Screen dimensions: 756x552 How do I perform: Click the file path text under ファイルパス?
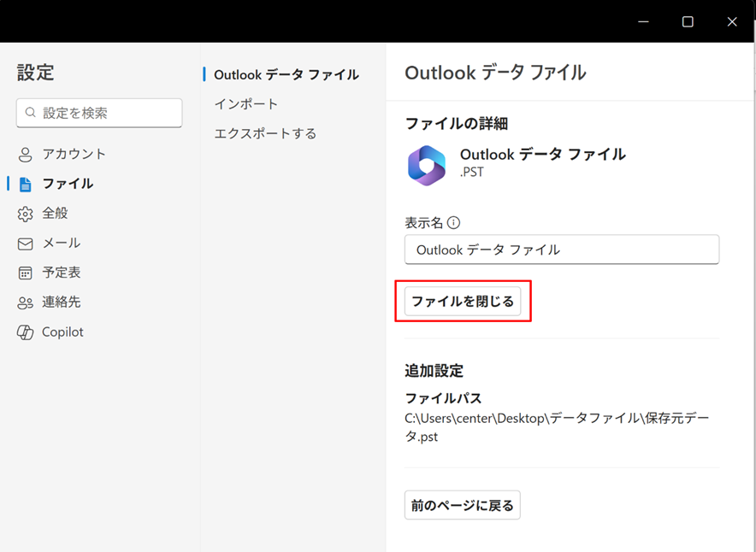[x=556, y=426]
